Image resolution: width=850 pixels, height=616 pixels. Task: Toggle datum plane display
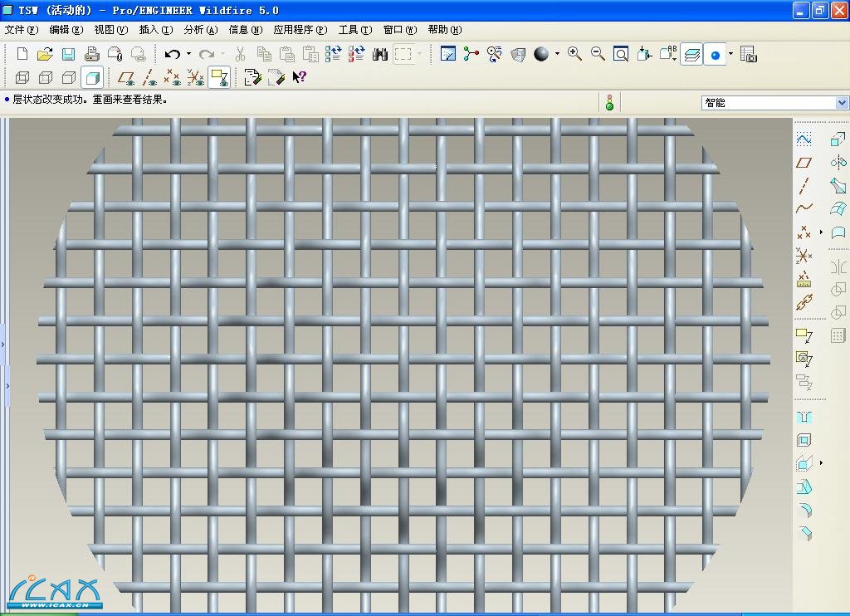[x=125, y=78]
